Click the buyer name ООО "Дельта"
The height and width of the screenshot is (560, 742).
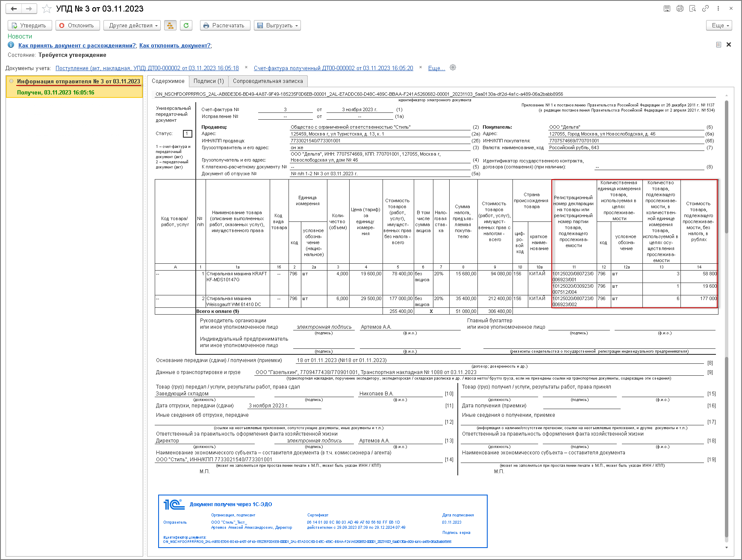[x=626, y=127]
